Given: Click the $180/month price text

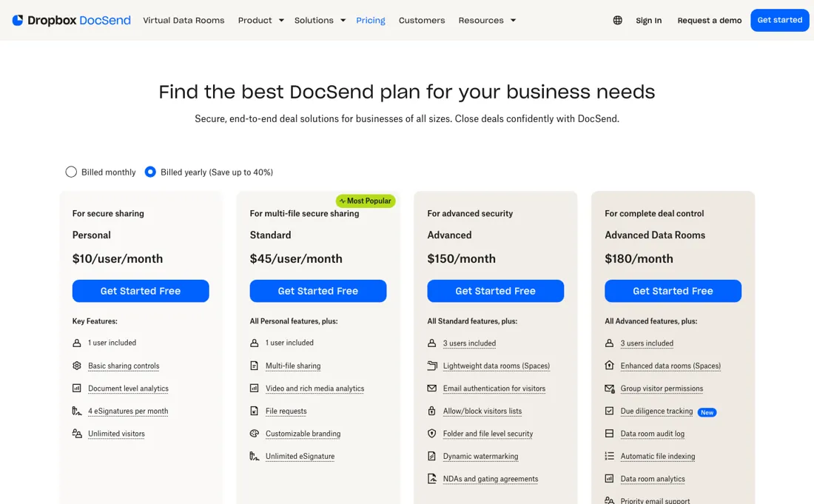Looking at the screenshot, I should (x=639, y=258).
